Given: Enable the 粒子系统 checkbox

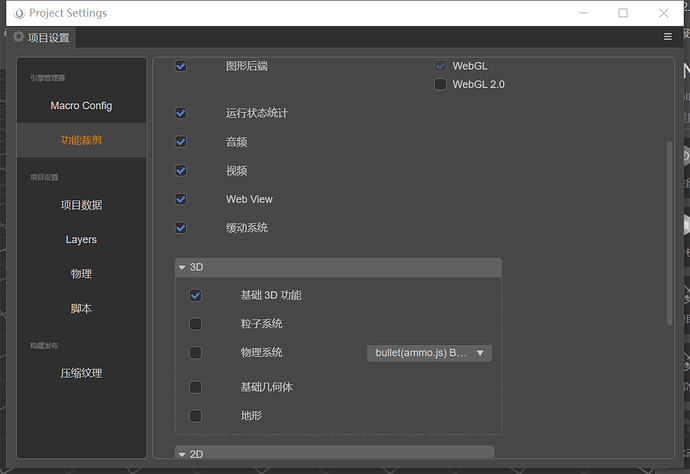Looking at the screenshot, I should click(195, 324).
